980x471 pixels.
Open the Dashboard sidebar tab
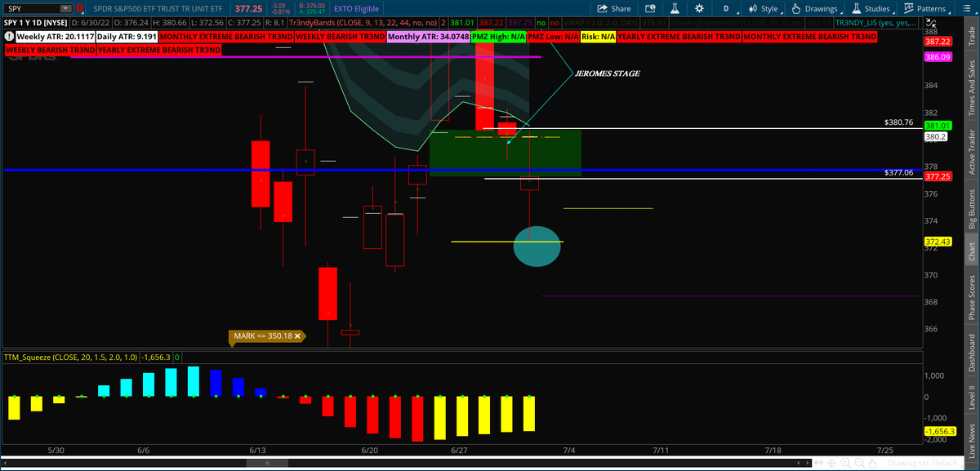click(x=972, y=352)
